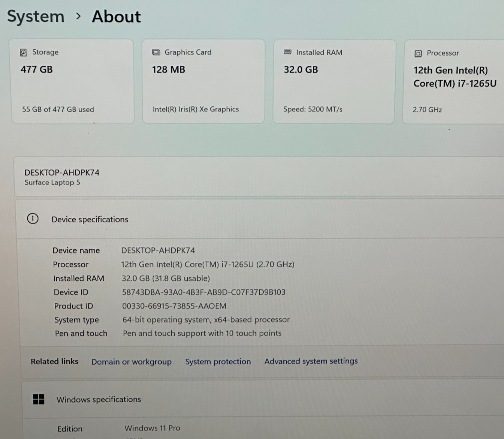The height and width of the screenshot is (439, 504).
Task: Click the Device name label
Action: (76, 250)
